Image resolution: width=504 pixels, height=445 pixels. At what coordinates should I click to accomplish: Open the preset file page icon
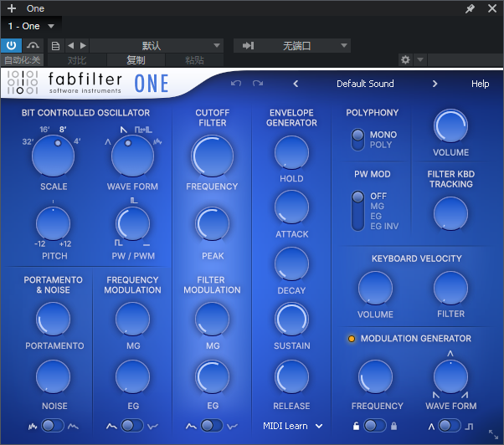click(x=55, y=46)
